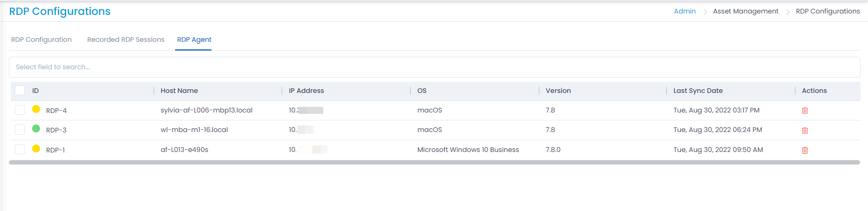Check the box for RDP-4 row
The height and width of the screenshot is (211, 868).
pos(20,110)
